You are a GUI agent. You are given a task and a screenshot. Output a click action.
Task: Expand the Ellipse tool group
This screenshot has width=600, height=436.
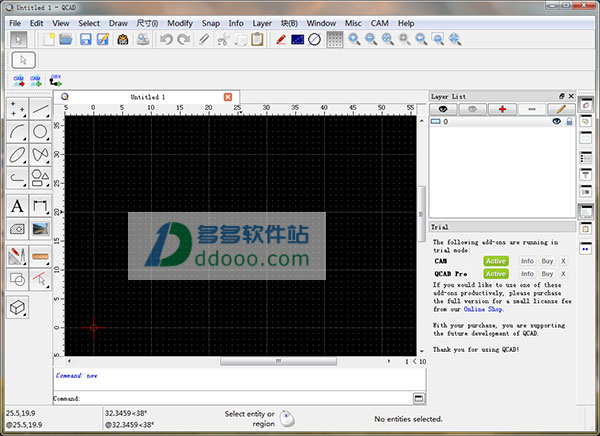pyautogui.click(x=17, y=155)
